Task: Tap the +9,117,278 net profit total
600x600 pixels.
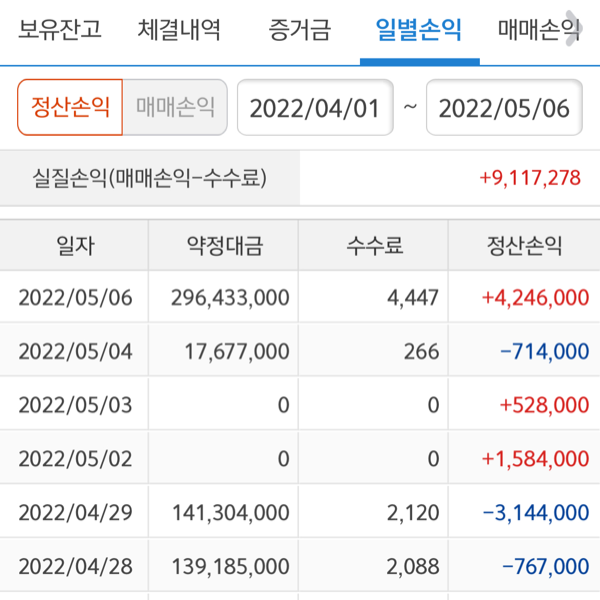Action: pyautogui.click(x=530, y=178)
